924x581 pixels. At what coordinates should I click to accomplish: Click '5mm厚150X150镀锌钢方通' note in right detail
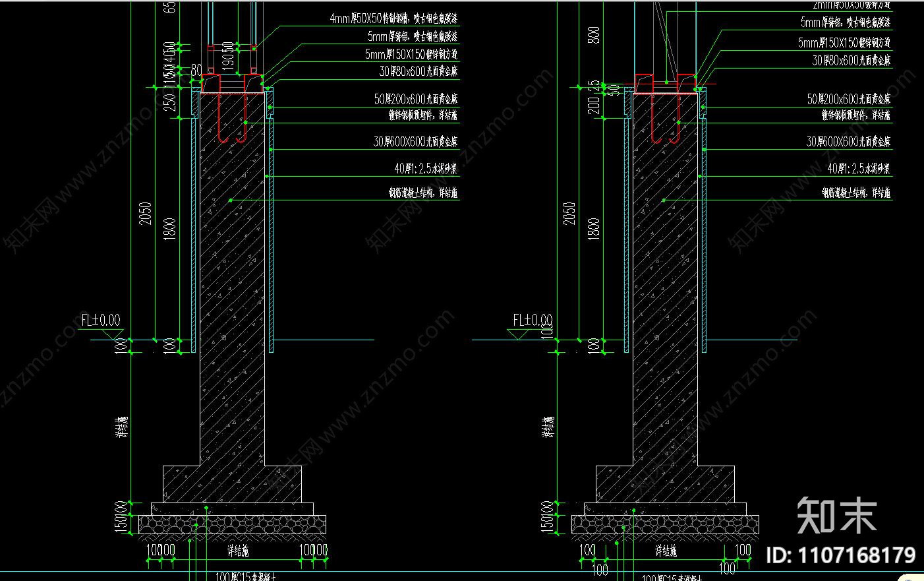coord(844,43)
